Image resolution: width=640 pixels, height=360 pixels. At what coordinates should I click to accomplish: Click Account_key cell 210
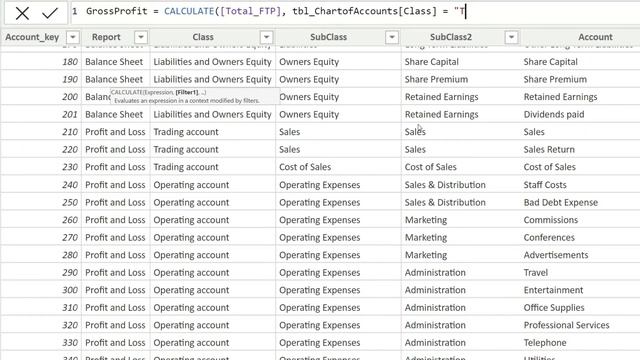point(70,132)
